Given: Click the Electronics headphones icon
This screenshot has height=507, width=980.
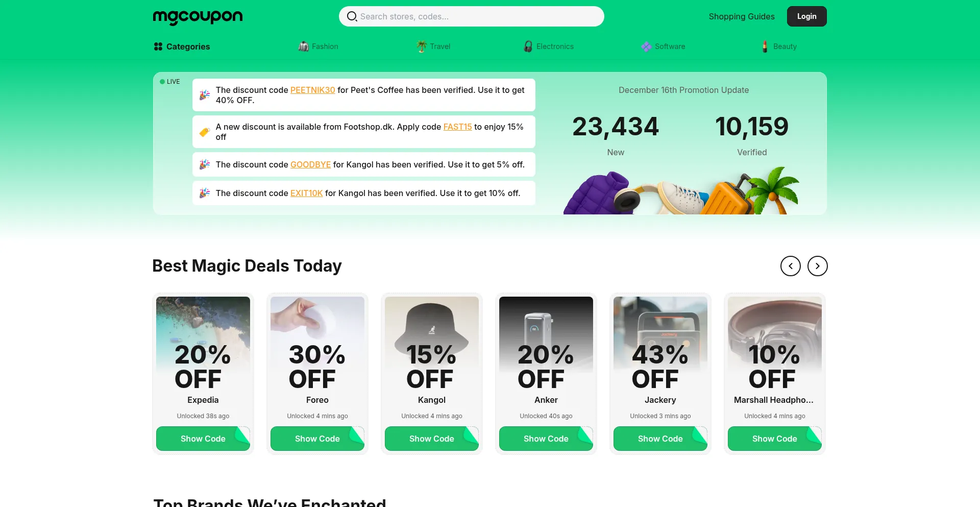Looking at the screenshot, I should click(x=528, y=46).
